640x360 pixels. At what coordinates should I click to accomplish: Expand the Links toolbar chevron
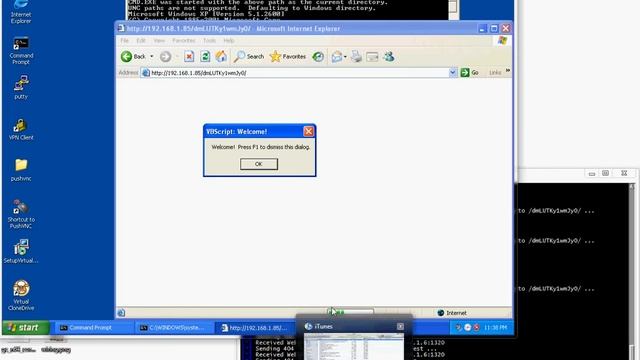[x=508, y=71]
